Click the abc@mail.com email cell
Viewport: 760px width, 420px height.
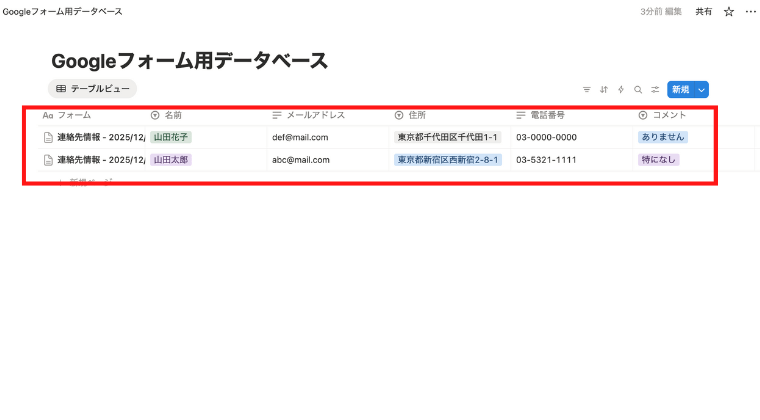(301, 160)
